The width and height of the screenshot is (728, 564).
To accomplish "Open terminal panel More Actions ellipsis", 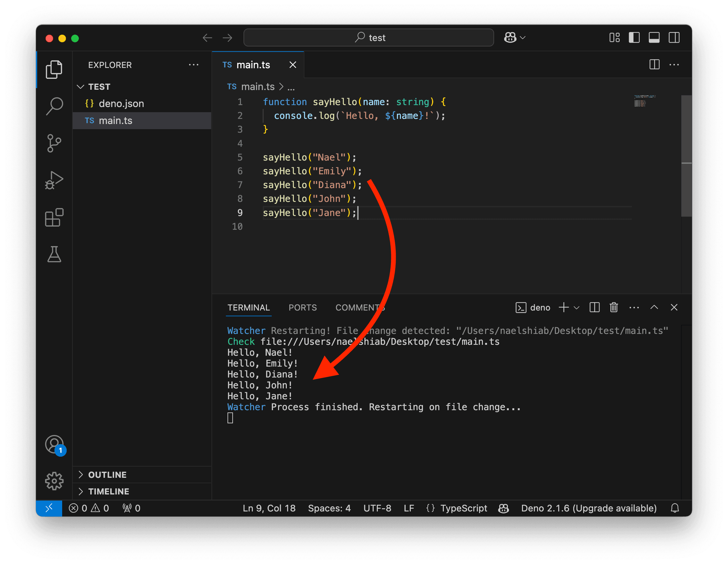I will [634, 307].
